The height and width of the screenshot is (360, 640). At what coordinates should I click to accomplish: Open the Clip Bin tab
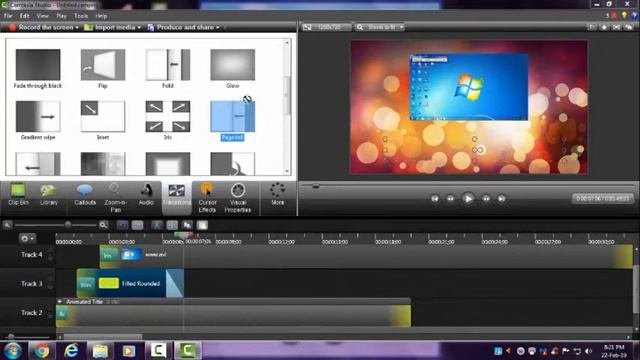click(x=18, y=195)
